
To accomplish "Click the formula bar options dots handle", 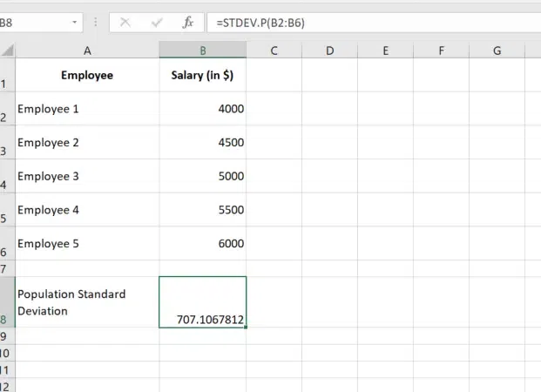I will point(96,23).
